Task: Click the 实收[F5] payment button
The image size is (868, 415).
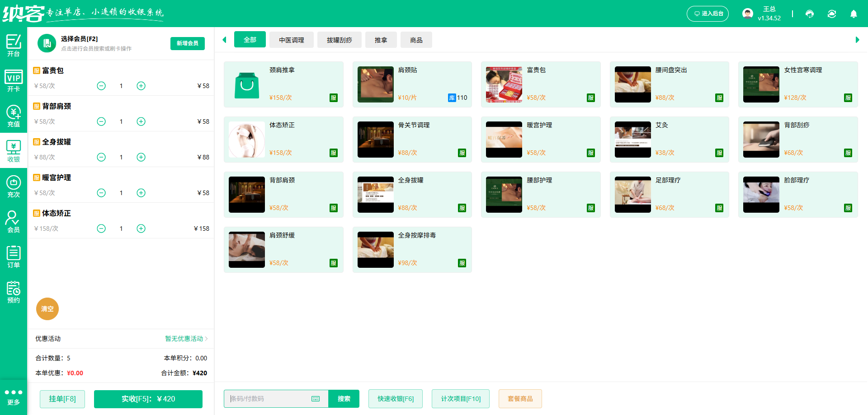Action: coord(148,399)
